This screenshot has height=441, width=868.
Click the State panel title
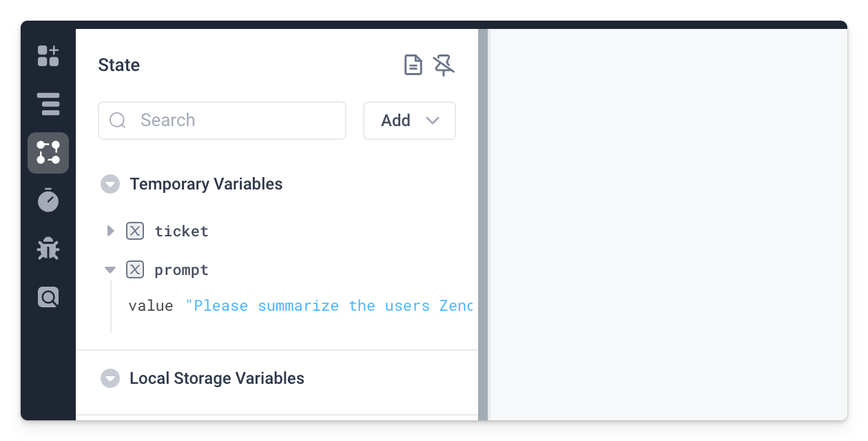[x=118, y=65]
